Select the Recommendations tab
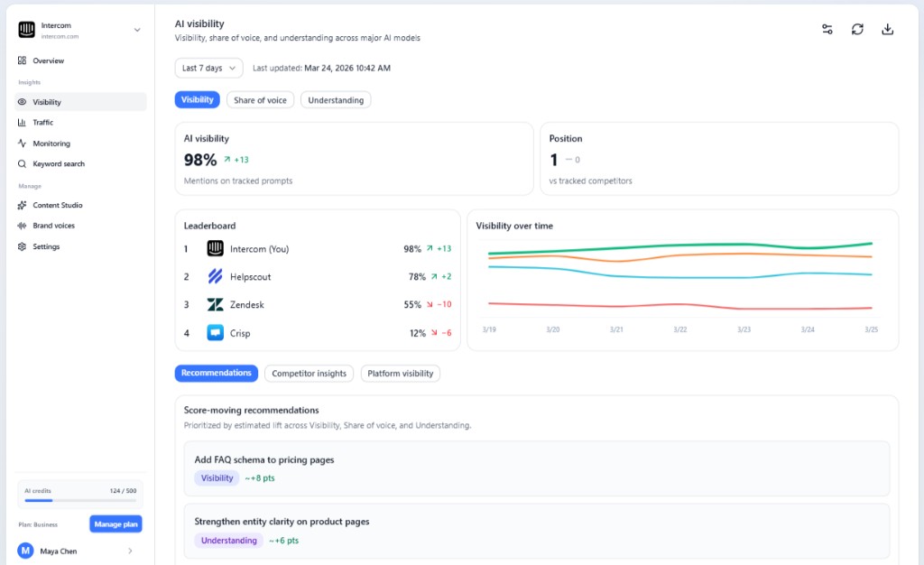 [x=217, y=373]
